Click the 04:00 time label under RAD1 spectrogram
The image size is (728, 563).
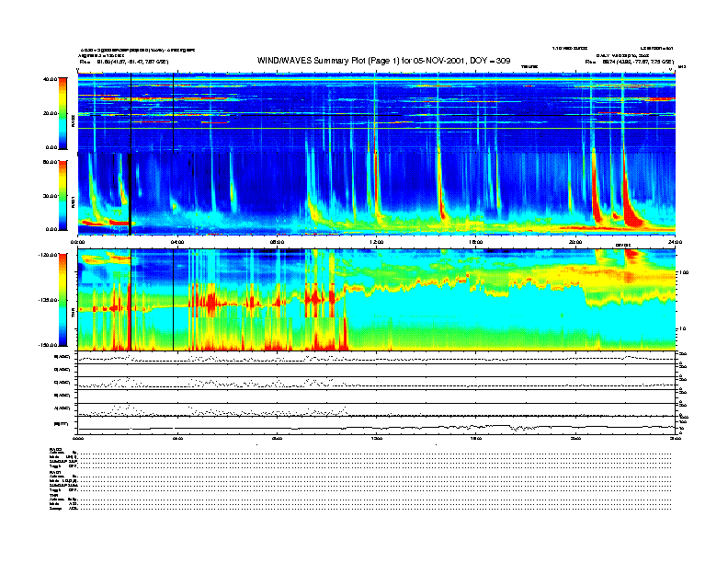(177, 242)
